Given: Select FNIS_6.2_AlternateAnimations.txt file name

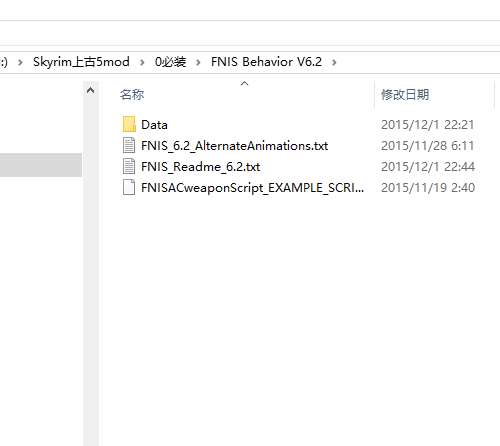Looking at the screenshot, I should 234,146.
